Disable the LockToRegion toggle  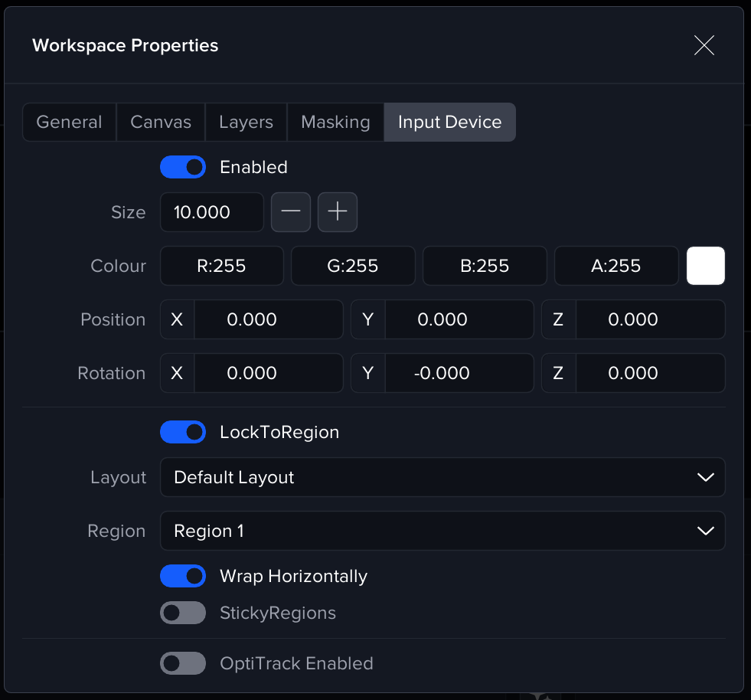pos(183,432)
